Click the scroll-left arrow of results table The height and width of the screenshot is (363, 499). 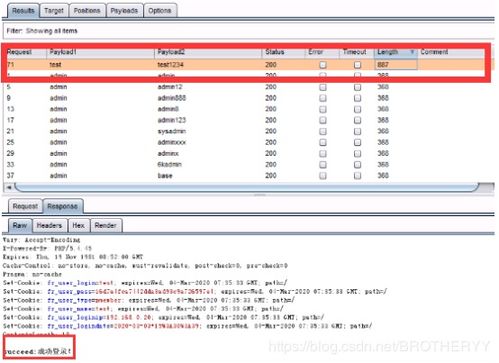pyautogui.click(x=9, y=187)
